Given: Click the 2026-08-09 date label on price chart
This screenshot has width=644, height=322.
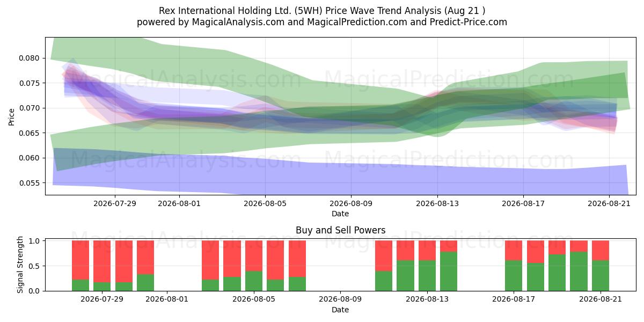Looking at the screenshot, I should point(351,203).
